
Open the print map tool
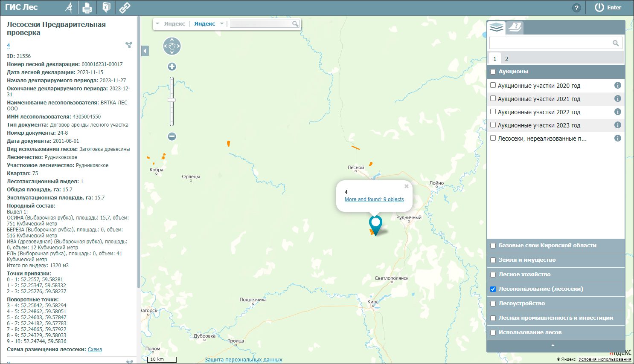point(87,8)
